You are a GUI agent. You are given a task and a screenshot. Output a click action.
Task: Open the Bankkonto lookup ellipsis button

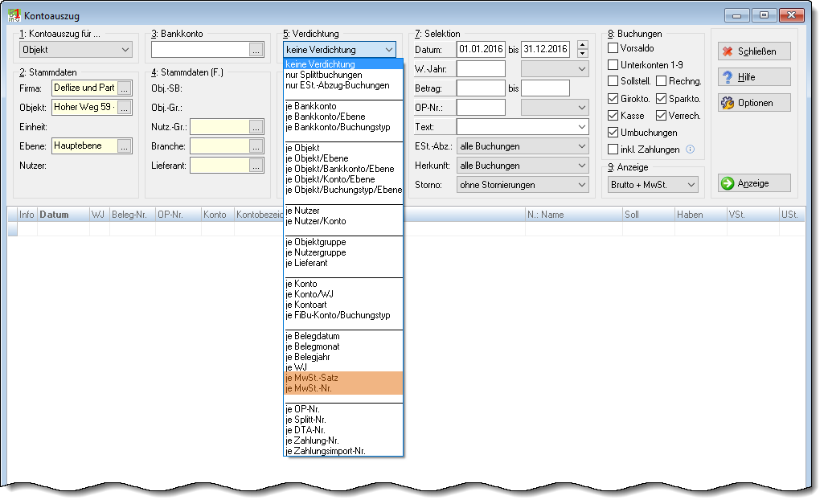tap(256, 50)
